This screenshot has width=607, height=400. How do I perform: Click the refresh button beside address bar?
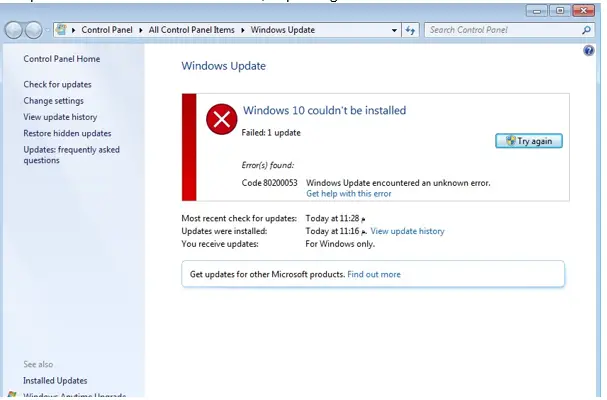410,30
